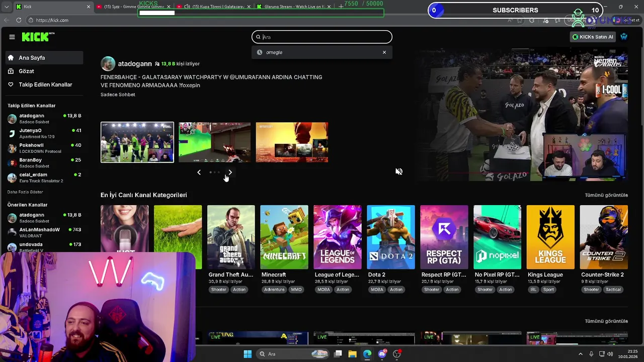Screen dimensions: 644x362
Task: Open celal_erdam channel in sidebar
Action: (x=44, y=177)
